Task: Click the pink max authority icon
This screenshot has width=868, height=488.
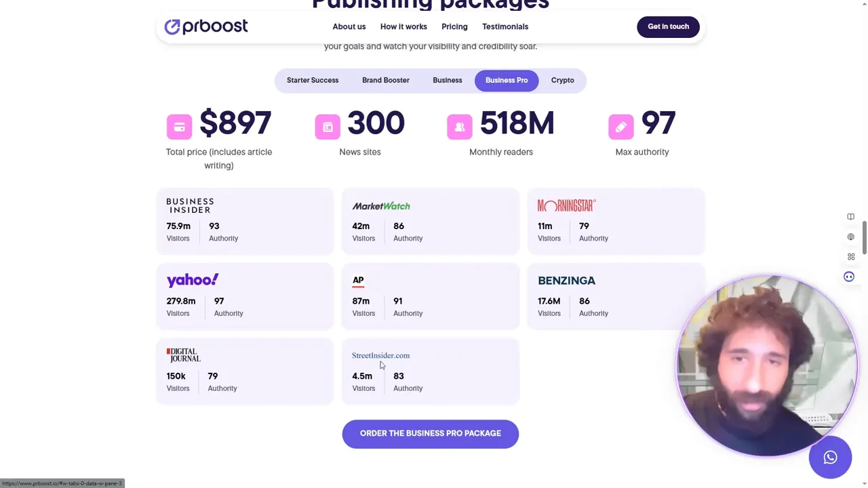Action: [x=620, y=127]
